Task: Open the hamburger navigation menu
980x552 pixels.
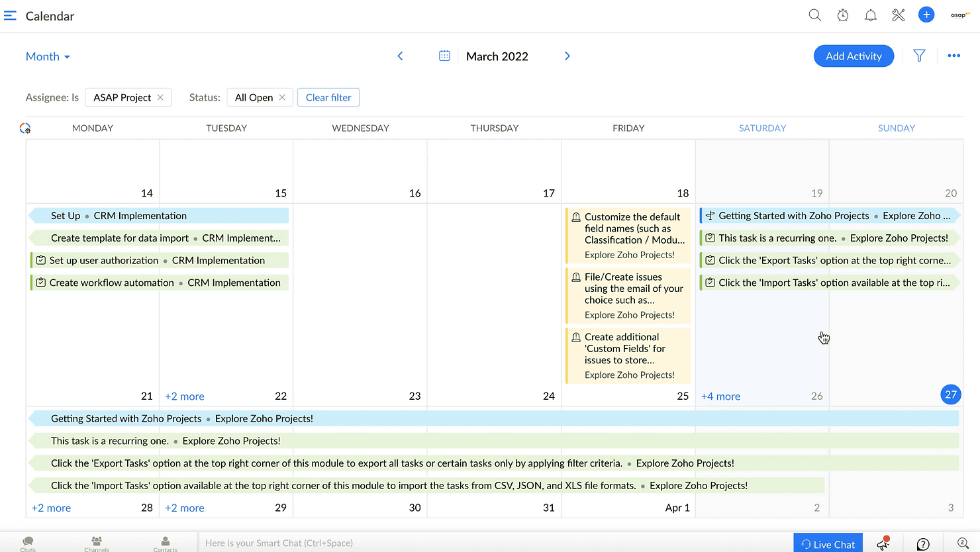Action: click(x=10, y=16)
